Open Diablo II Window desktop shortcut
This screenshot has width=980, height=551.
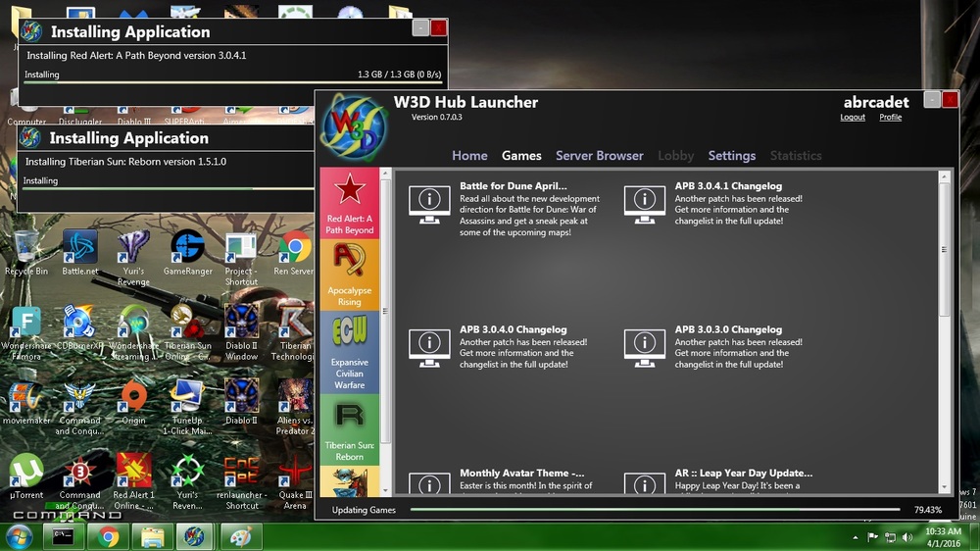(x=241, y=332)
